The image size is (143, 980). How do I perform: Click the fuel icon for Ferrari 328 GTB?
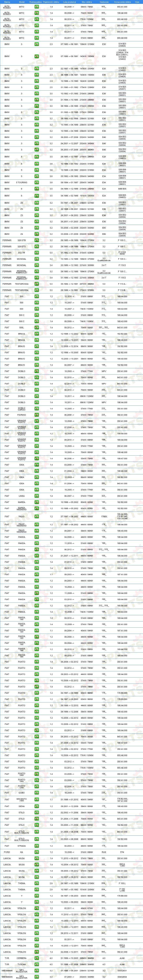[x=37, y=240]
